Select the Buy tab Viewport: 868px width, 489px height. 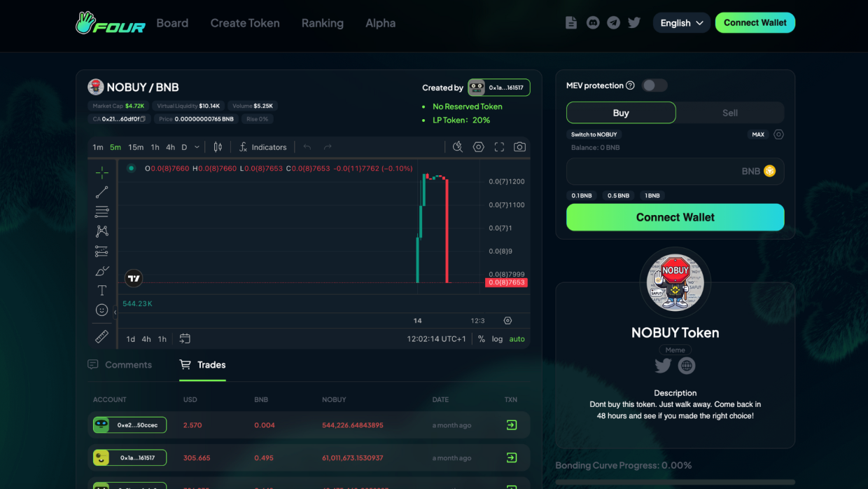(x=621, y=113)
